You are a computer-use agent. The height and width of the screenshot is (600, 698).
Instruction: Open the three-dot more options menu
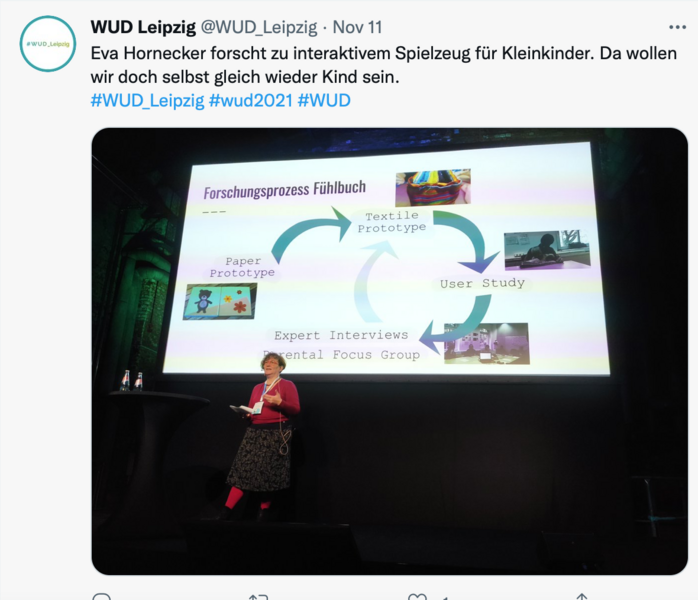tap(677, 28)
